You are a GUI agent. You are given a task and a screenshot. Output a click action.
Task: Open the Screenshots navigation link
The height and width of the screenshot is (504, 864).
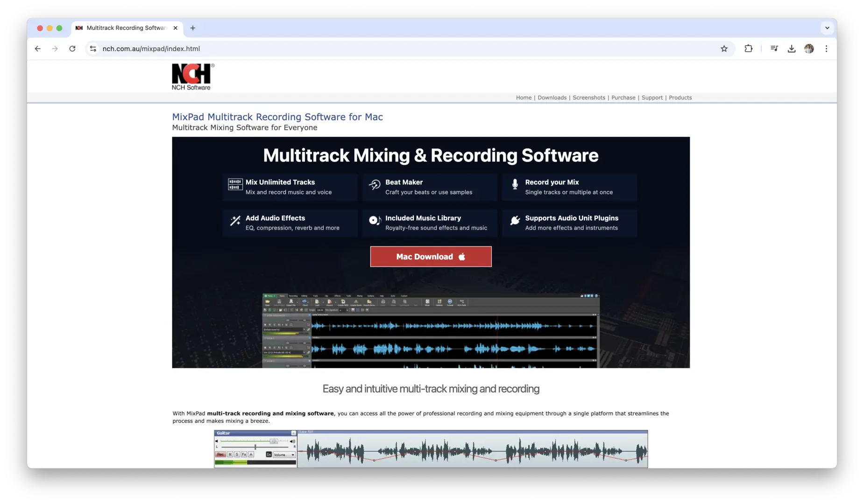(x=588, y=98)
